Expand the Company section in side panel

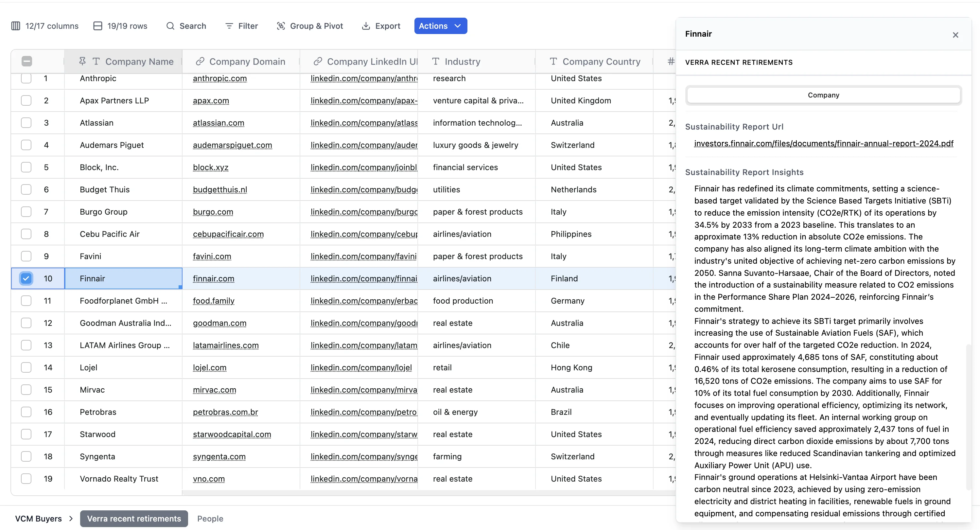823,95
